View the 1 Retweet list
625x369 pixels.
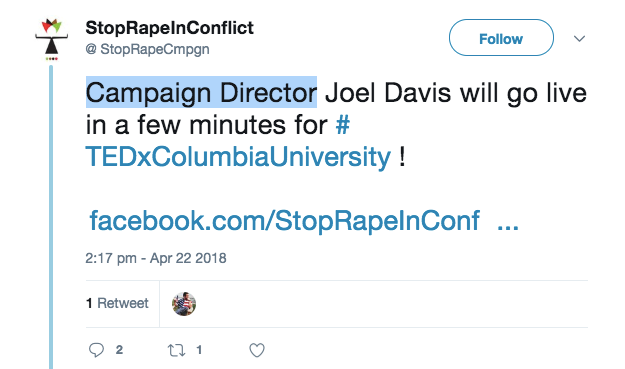tap(117, 303)
